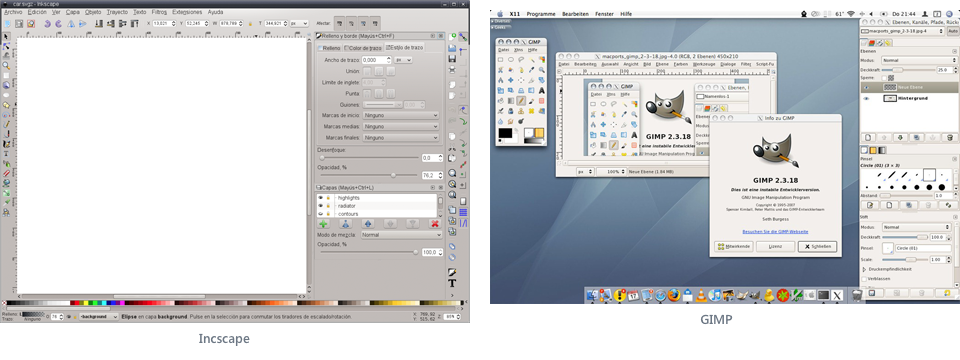960x360 pixels.
Task: Select the pencil tool in GIMP toolbox
Action: [x=521, y=101]
